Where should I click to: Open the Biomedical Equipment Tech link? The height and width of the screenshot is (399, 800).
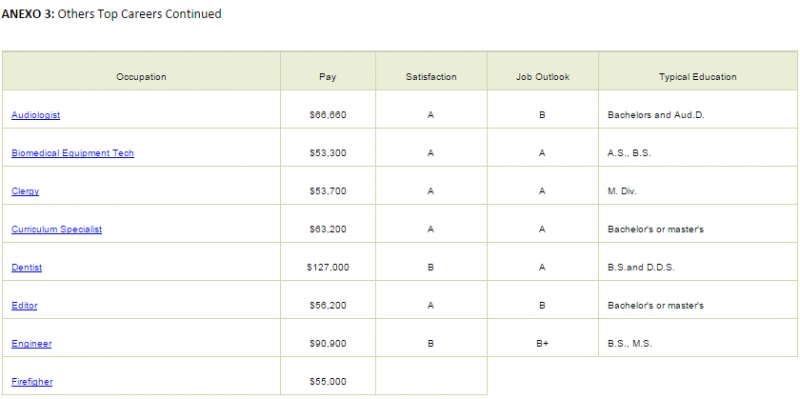tap(72, 153)
